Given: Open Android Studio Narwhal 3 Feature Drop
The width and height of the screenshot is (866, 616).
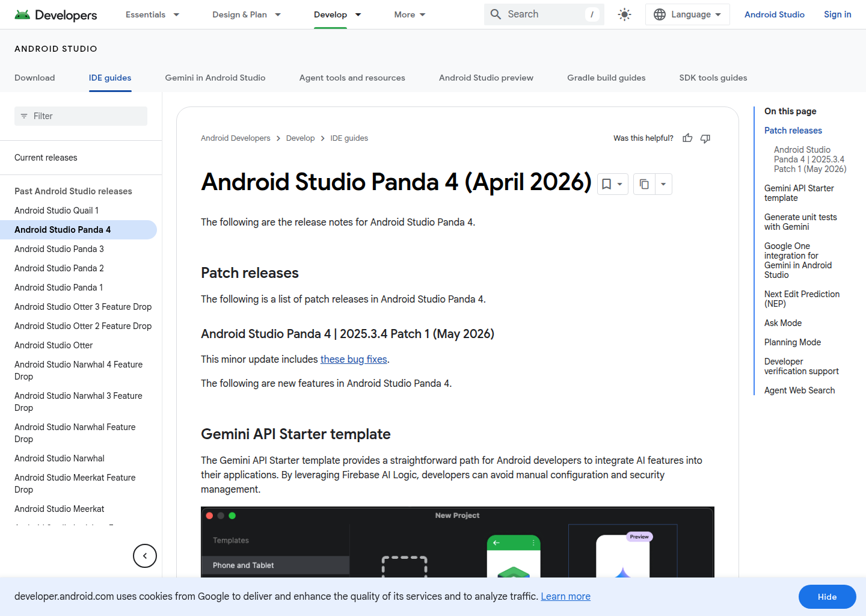Looking at the screenshot, I should [79, 402].
